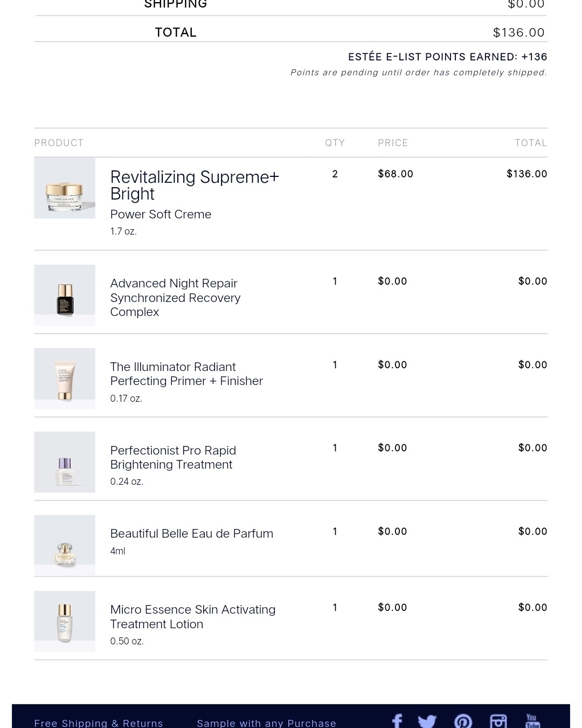Open the Twitter bird icon

(x=427, y=722)
